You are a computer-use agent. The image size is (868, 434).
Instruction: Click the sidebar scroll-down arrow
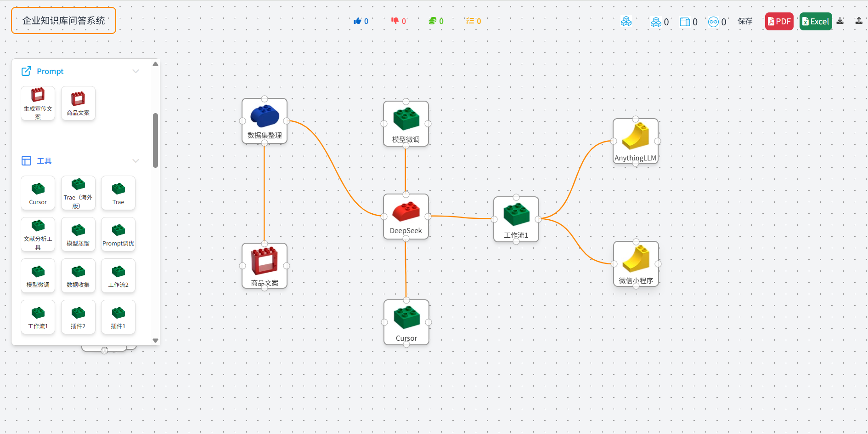(155, 341)
